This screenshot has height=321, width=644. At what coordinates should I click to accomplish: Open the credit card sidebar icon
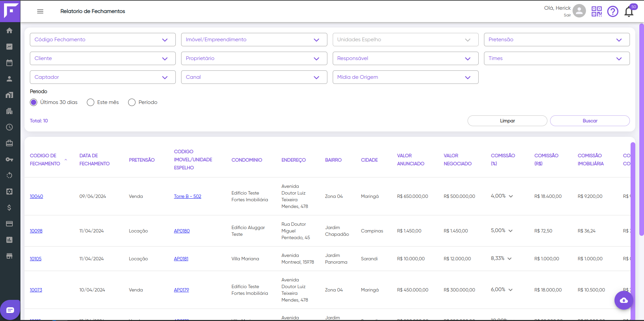pyautogui.click(x=9, y=224)
